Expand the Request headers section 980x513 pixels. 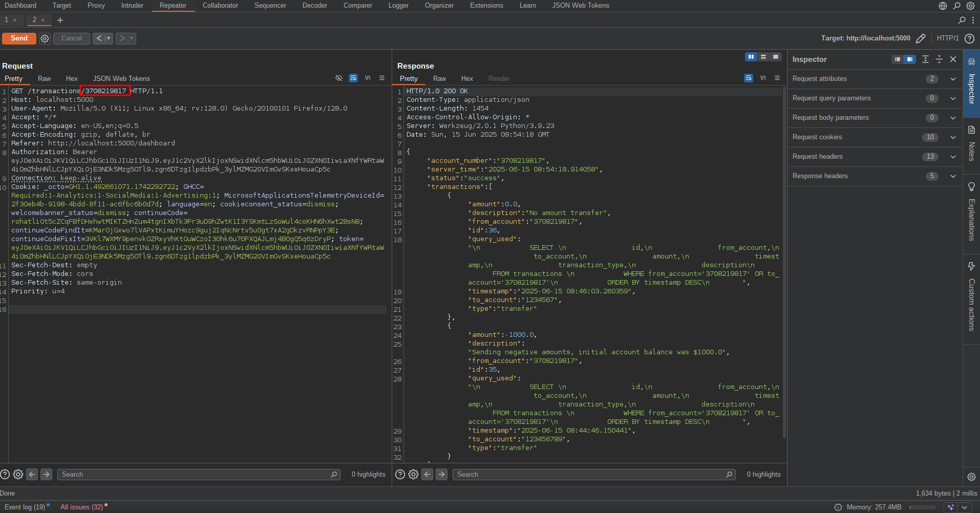(953, 157)
